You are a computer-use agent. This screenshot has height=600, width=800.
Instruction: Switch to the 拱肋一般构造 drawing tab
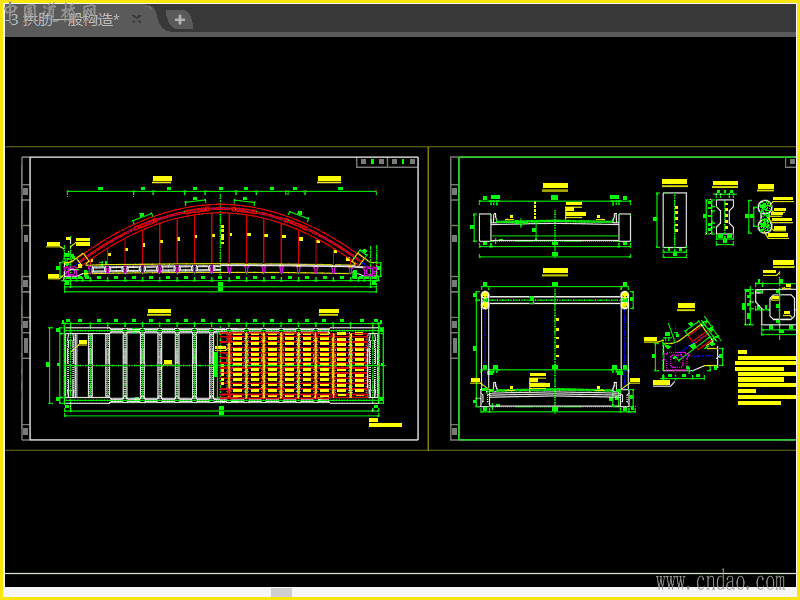click(x=65, y=19)
